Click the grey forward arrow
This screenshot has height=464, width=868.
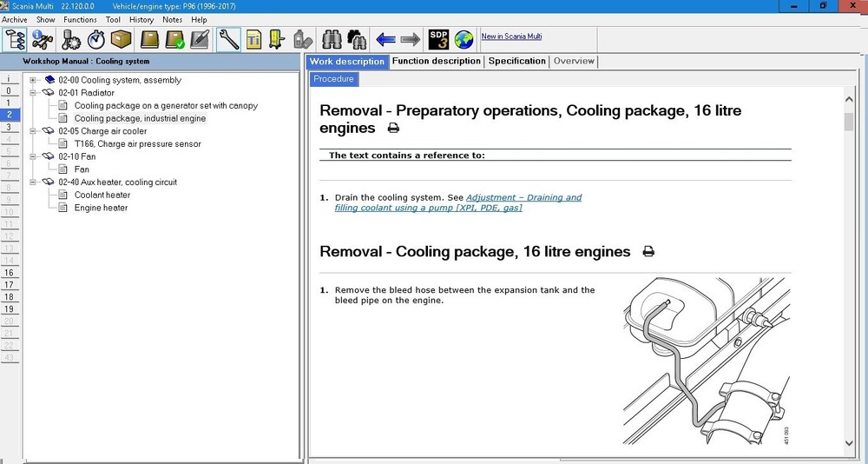point(411,39)
